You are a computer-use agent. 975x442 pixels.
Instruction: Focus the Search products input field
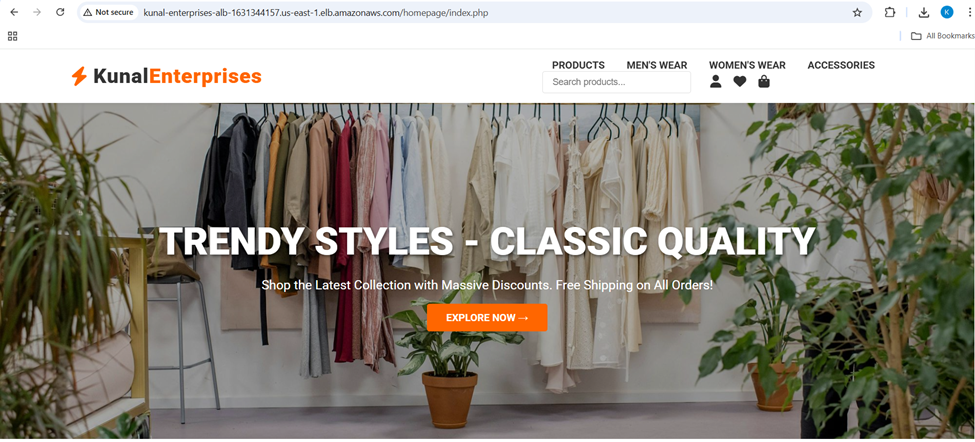click(616, 82)
